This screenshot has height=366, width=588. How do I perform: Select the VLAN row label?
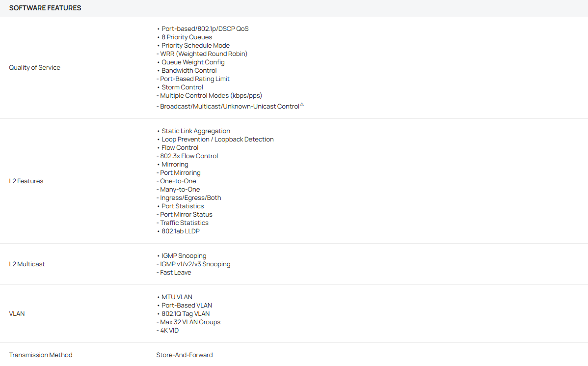pos(17,313)
